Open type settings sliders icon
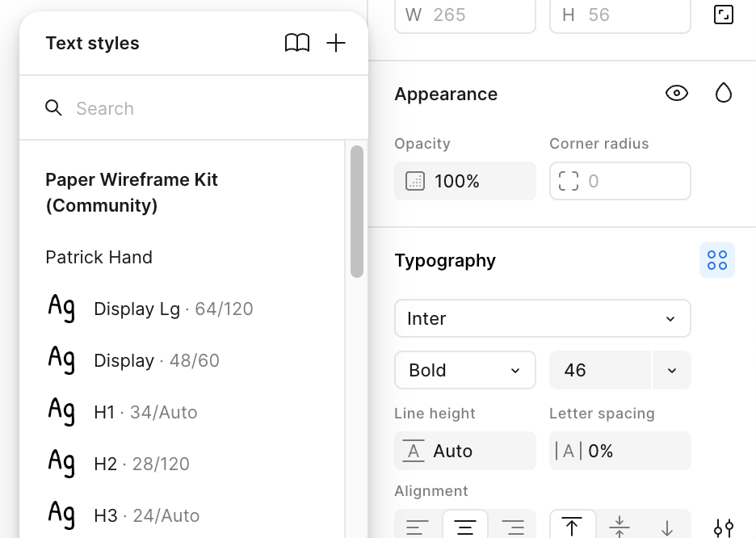Viewport: 756px width, 538px height. tap(723, 527)
